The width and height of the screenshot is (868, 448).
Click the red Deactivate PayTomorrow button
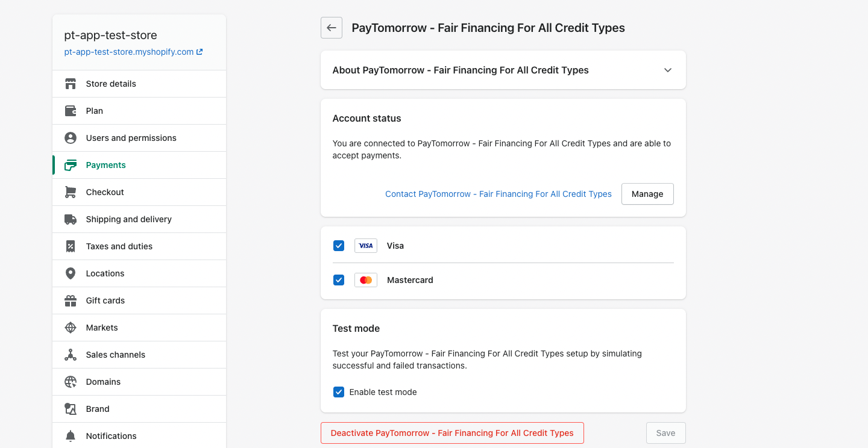click(452, 433)
